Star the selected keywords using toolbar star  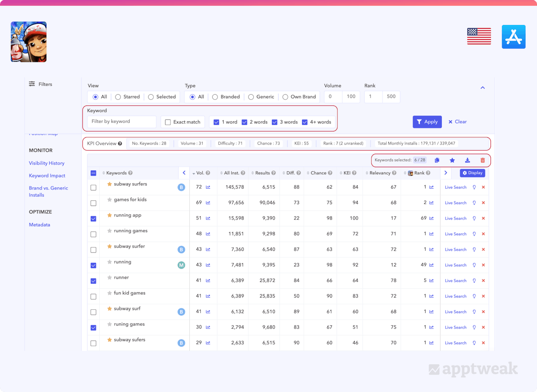(452, 160)
